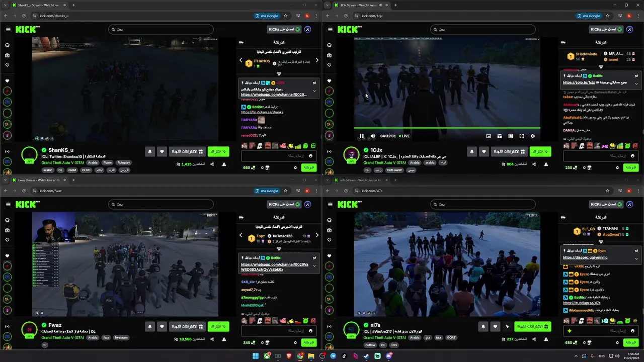Follow 1CJx with heart button
This screenshot has height=362, width=644.
click(x=484, y=151)
